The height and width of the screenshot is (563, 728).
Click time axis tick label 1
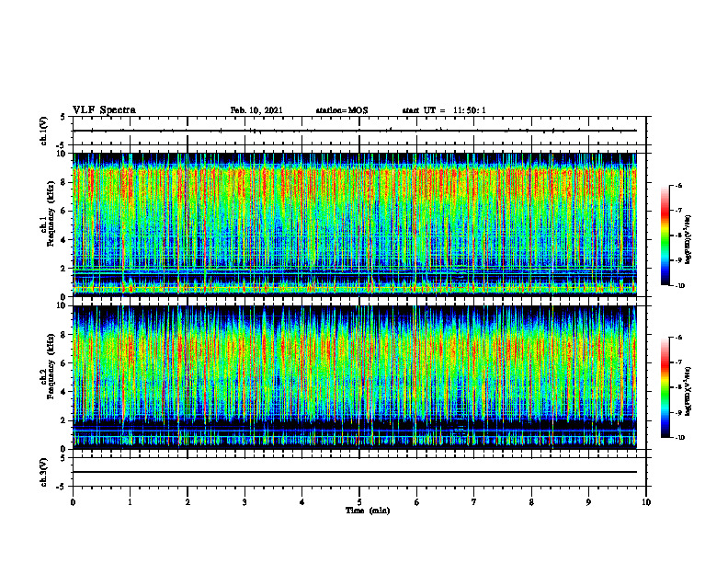tap(130, 502)
